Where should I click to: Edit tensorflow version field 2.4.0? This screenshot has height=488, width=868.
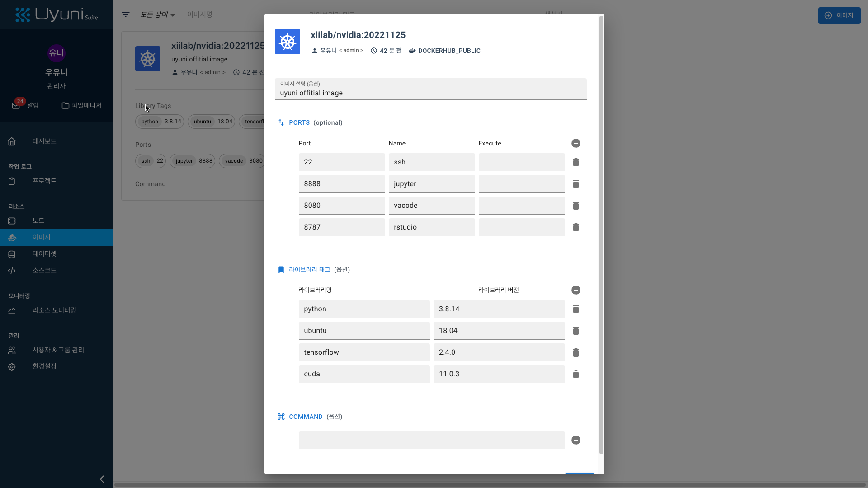pos(499,352)
